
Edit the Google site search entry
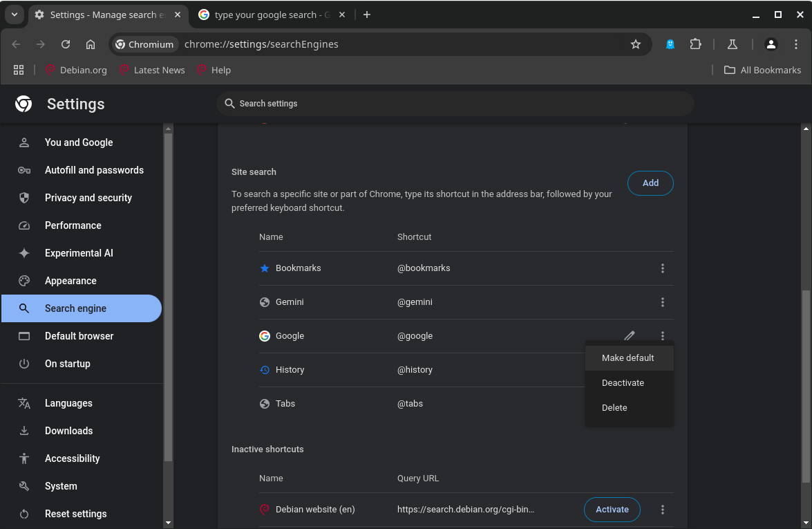pos(629,336)
